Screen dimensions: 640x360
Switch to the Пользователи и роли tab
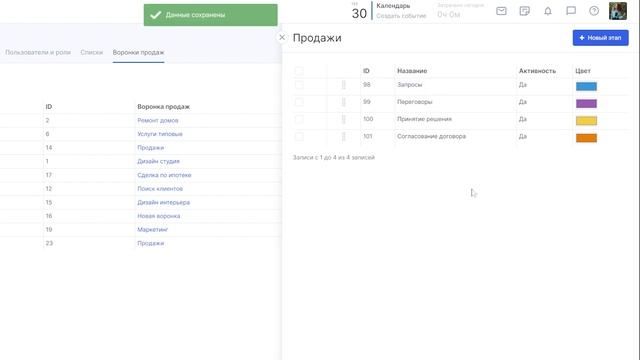point(38,52)
